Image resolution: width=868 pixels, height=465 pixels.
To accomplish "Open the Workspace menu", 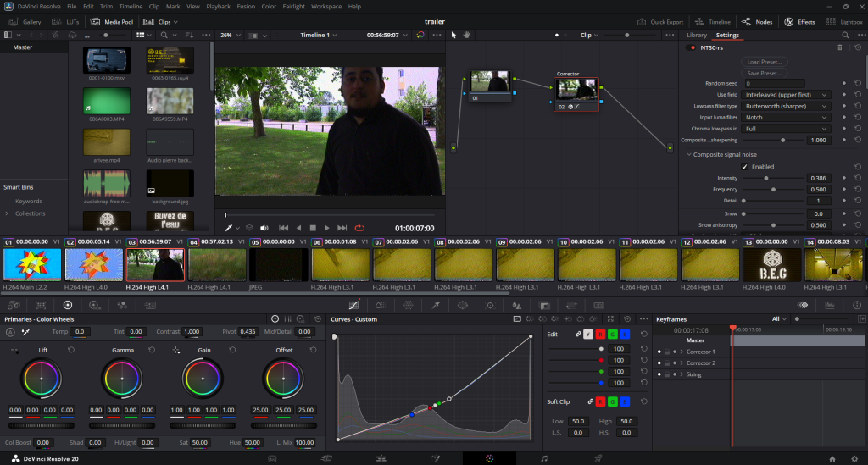I will coord(326,7).
